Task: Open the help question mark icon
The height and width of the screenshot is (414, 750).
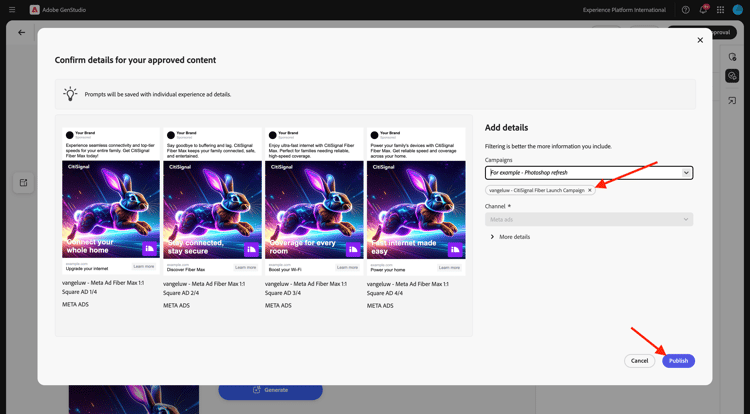Action: [x=685, y=10]
